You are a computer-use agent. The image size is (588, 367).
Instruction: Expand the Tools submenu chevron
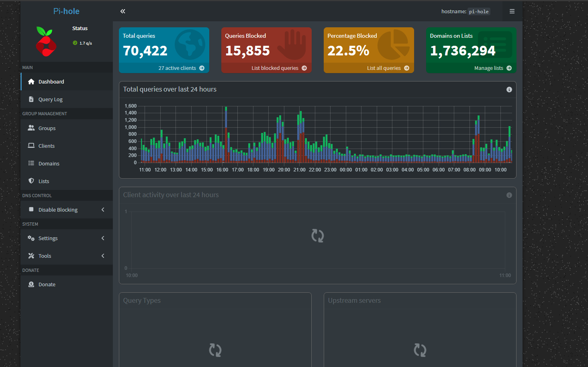[103, 255]
